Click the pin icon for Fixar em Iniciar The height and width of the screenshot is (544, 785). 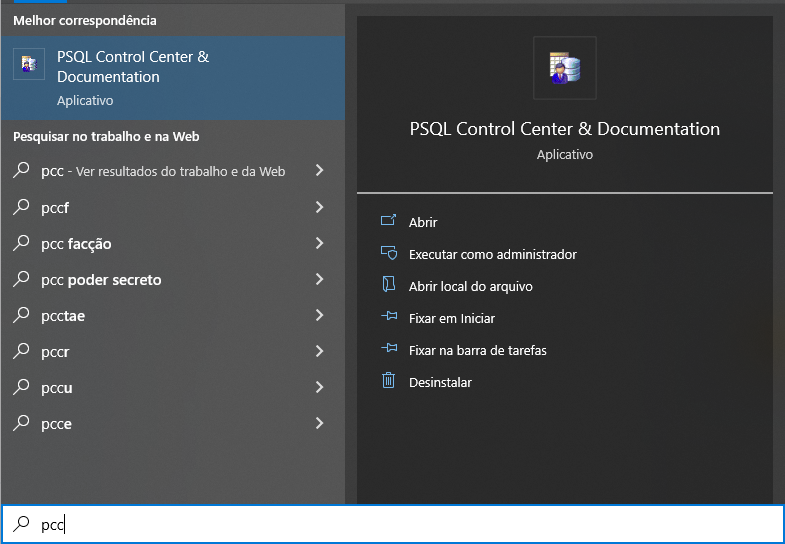[x=389, y=316]
